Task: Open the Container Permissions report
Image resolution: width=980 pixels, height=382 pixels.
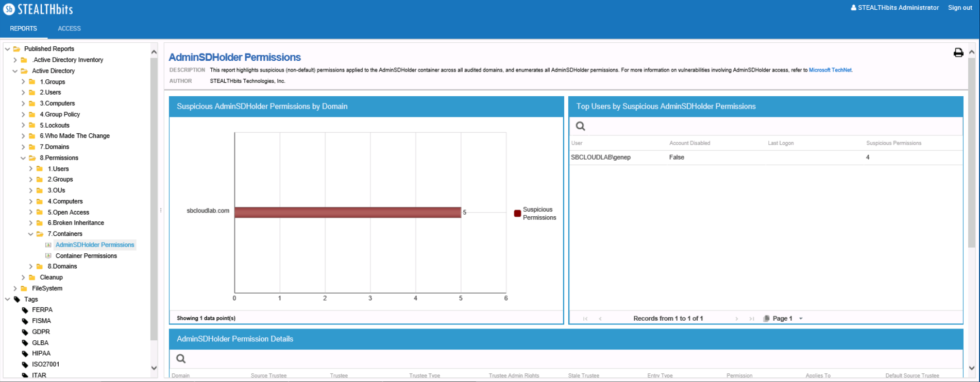Action: click(x=86, y=256)
